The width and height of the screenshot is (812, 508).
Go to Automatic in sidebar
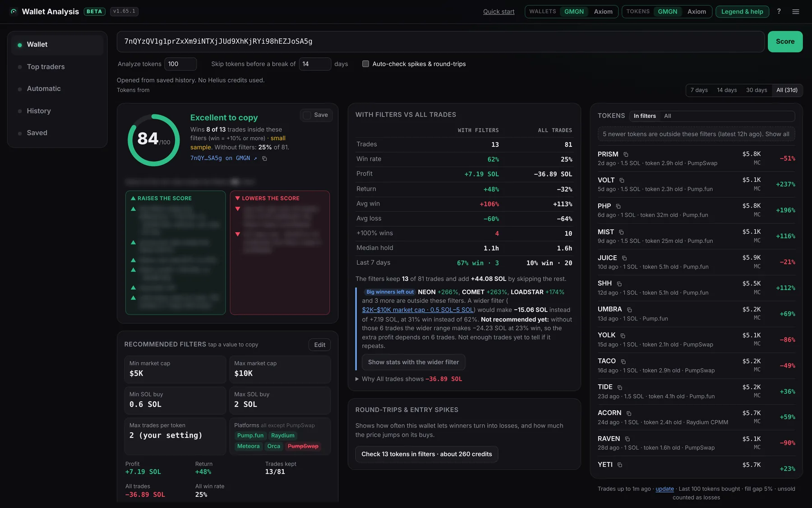(x=57, y=89)
